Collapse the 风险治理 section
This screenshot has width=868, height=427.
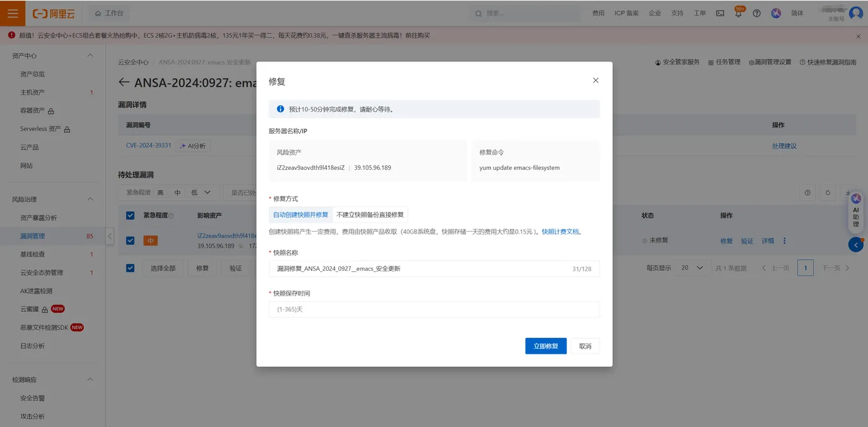[x=90, y=199]
